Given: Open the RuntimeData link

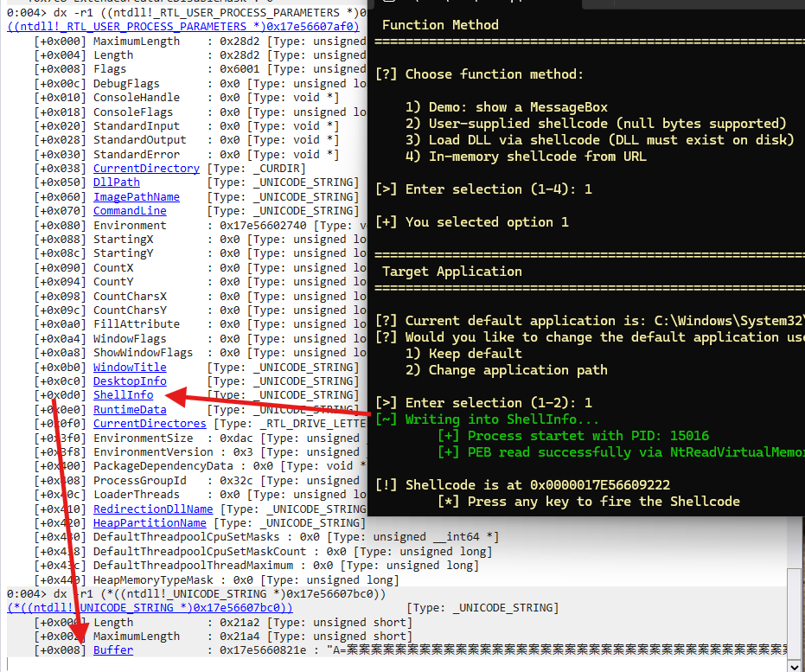Looking at the screenshot, I should pos(130,410).
